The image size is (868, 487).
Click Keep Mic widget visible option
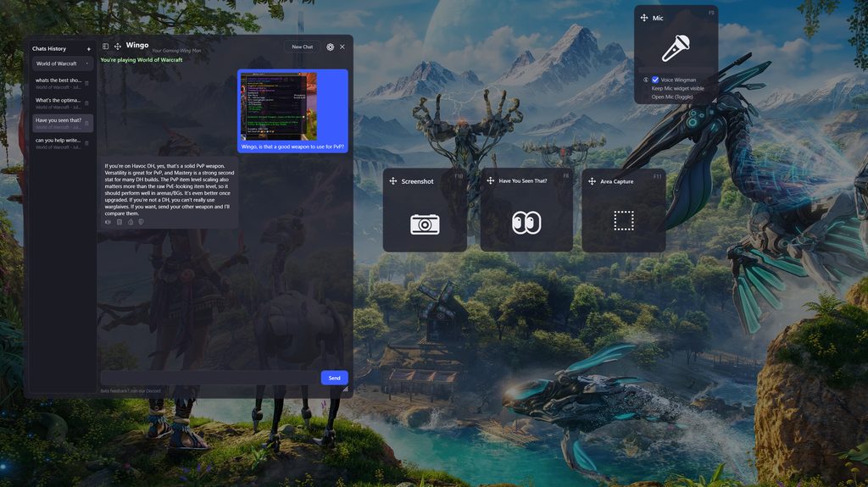tap(677, 89)
